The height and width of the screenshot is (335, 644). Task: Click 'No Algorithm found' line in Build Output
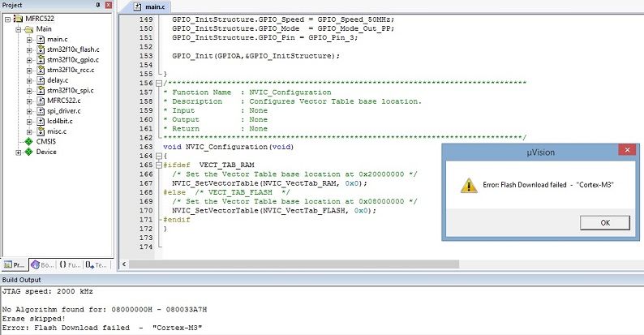[x=105, y=310]
